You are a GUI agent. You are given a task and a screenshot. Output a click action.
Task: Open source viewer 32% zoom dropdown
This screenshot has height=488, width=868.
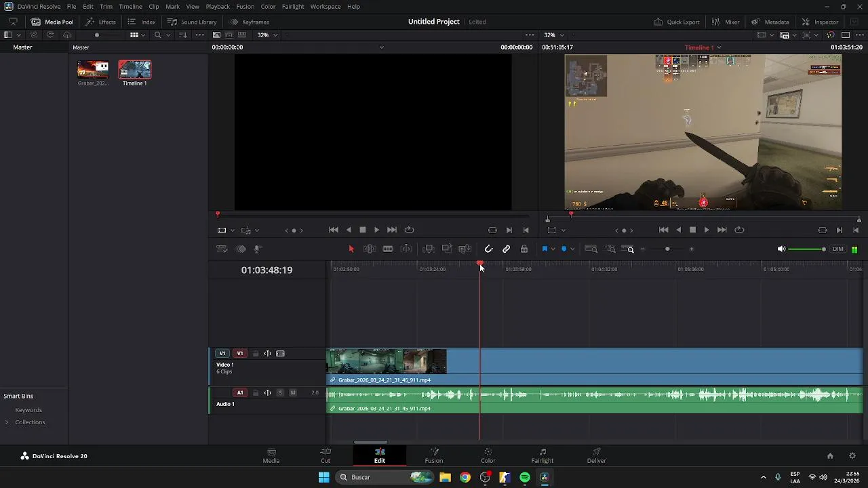(x=275, y=35)
